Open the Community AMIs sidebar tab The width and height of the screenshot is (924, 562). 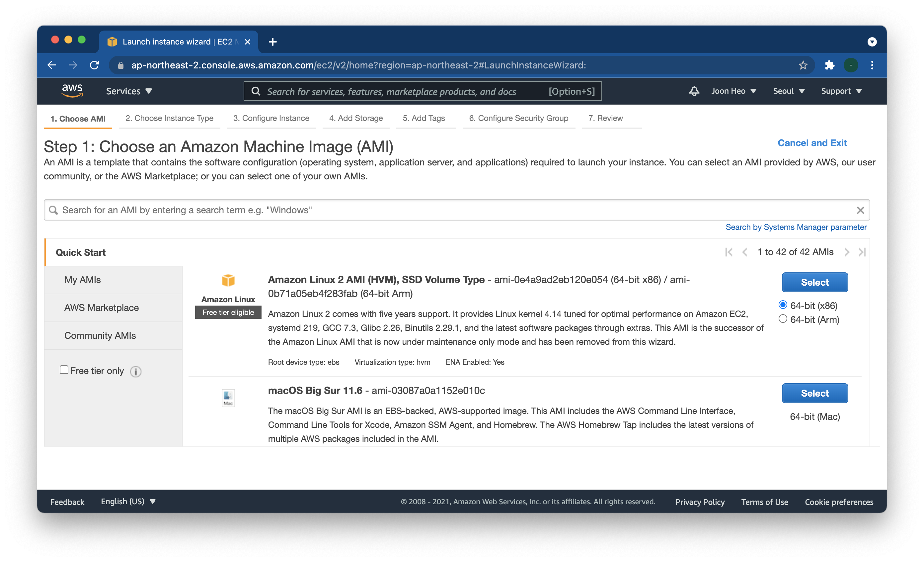point(100,335)
